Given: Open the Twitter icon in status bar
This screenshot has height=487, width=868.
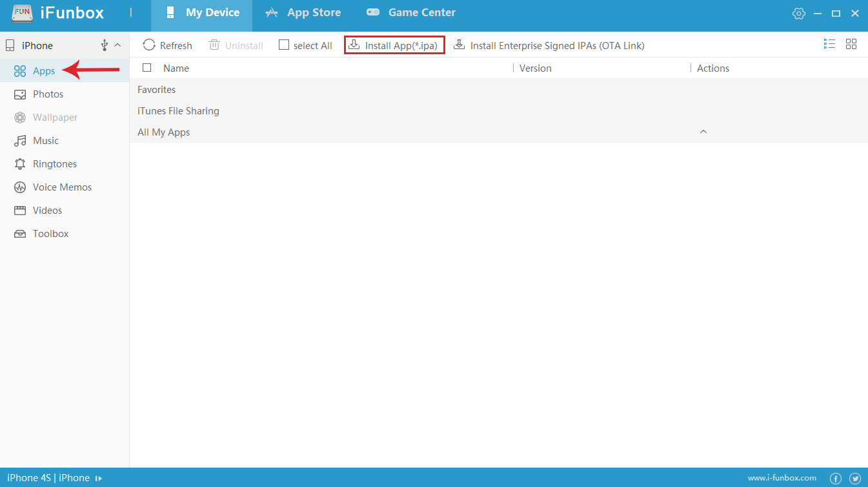Looking at the screenshot, I should (855, 479).
